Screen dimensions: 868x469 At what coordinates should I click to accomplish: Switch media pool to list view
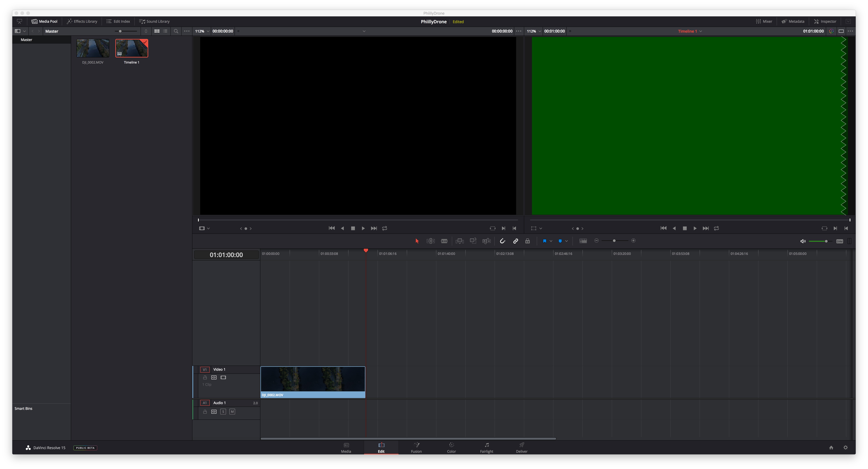point(165,31)
